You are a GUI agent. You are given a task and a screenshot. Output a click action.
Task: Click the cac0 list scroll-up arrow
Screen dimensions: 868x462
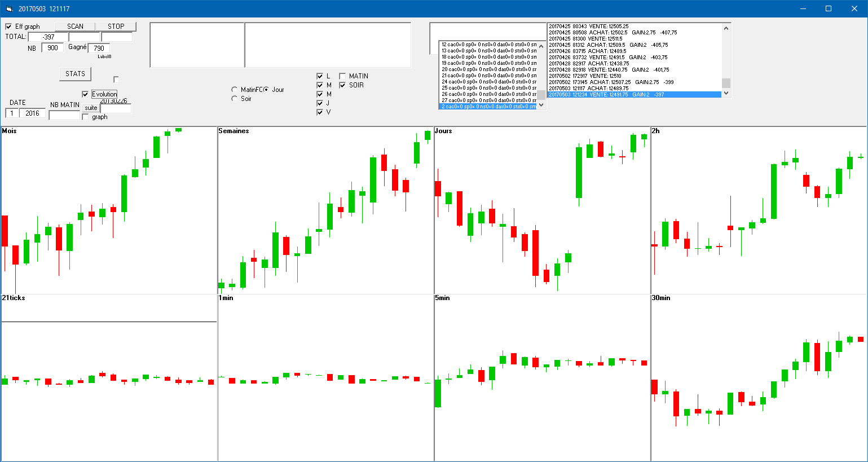click(541, 46)
